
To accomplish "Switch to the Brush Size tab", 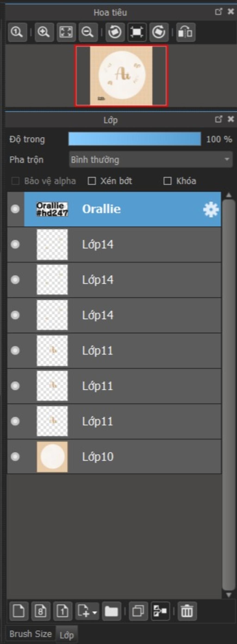I will (x=31, y=634).
